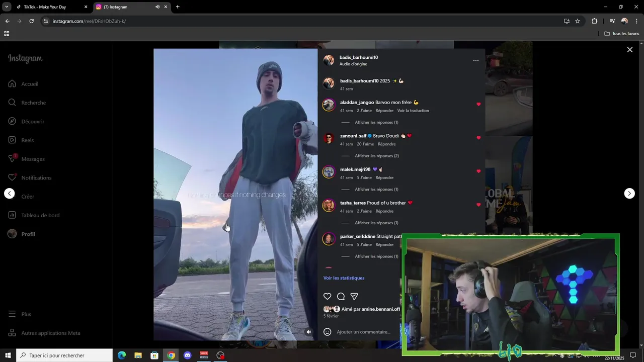Screen dimensions: 644x362
Task: Open 2 j'aime on aladdan_jangoo's comment
Action: [364, 111]
